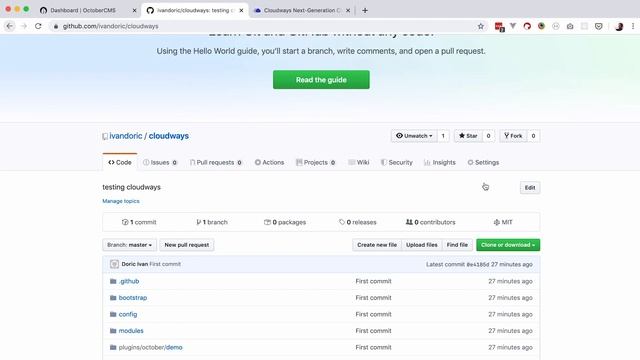Screen dimensions: 640x360
Task: Click the red extension icon with badge
Action: click(499, 27)
